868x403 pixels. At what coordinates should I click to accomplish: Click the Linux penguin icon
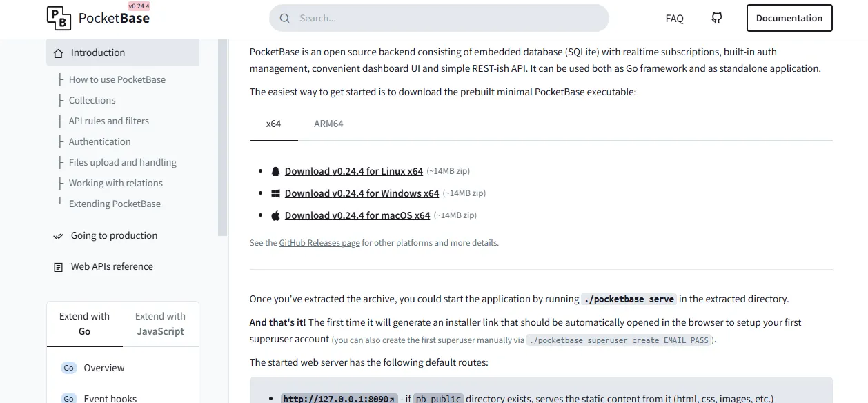275,171
